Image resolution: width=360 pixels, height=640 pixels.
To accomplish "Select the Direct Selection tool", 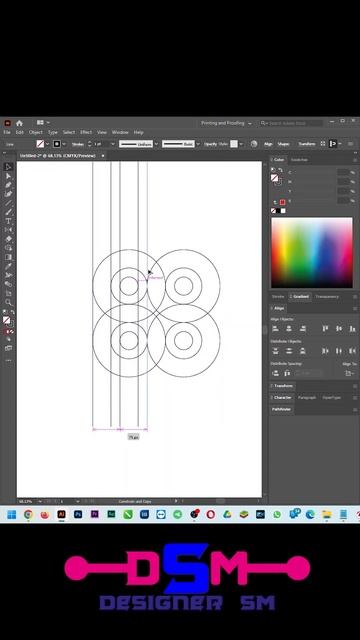I will click(8, 176).
